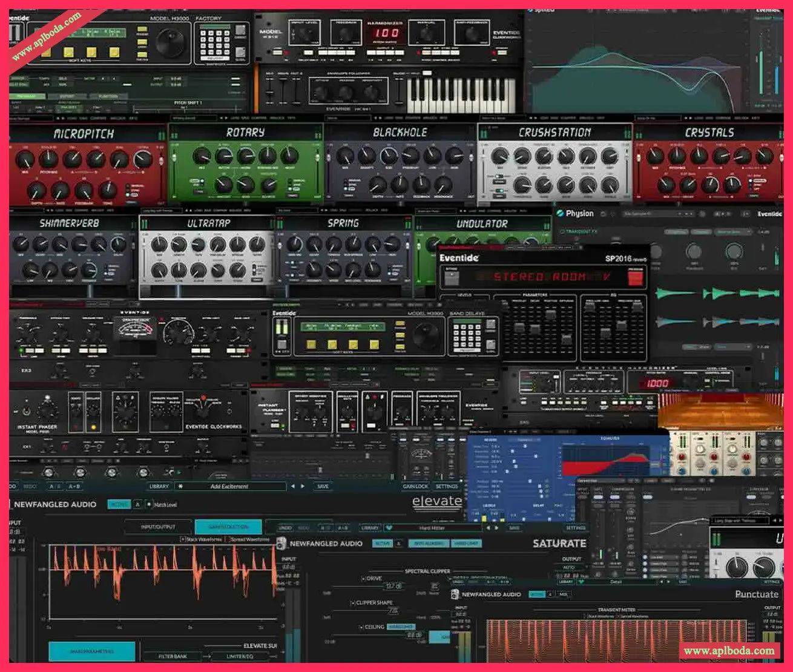Click the Physion logo icon

[561, 214]
